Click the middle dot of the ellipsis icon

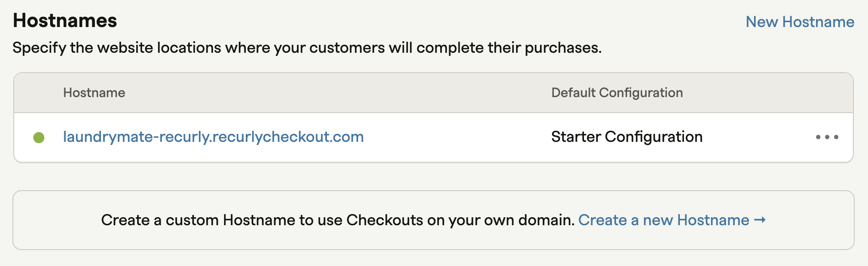[827, 137]
